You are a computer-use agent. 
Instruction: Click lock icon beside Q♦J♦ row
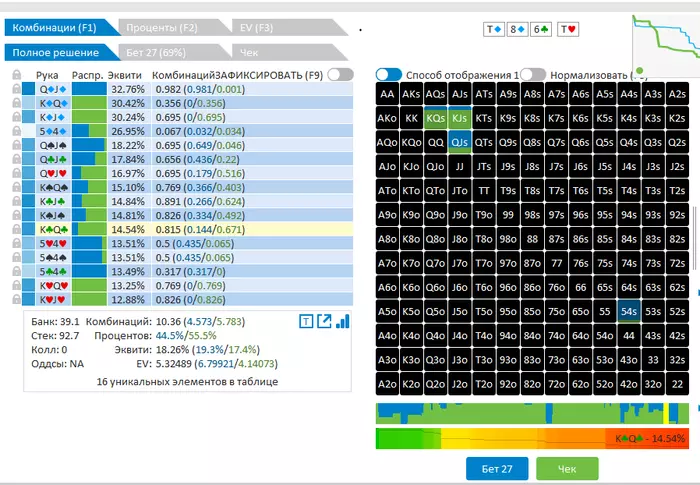(16, 89)
